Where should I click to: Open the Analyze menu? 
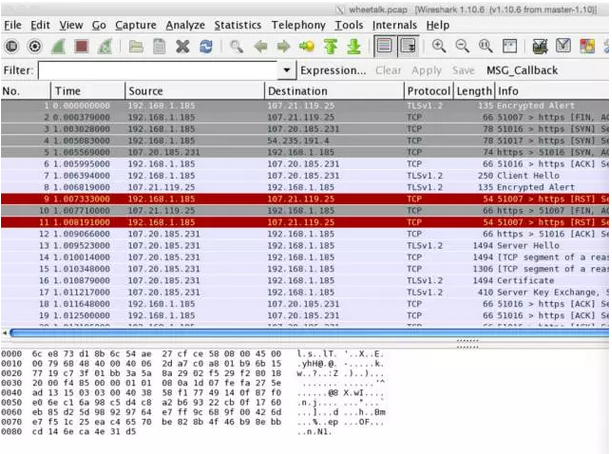[x=185, y=25]
